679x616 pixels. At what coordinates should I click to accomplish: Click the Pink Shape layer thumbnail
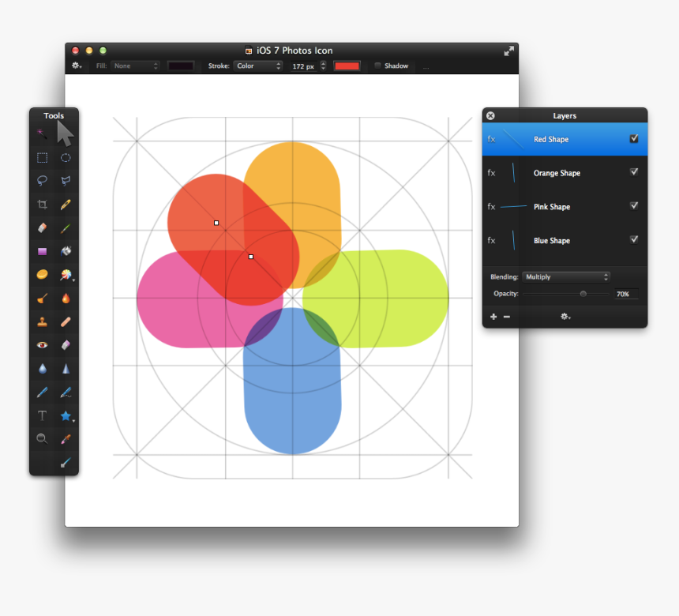[x=513, y=207]
